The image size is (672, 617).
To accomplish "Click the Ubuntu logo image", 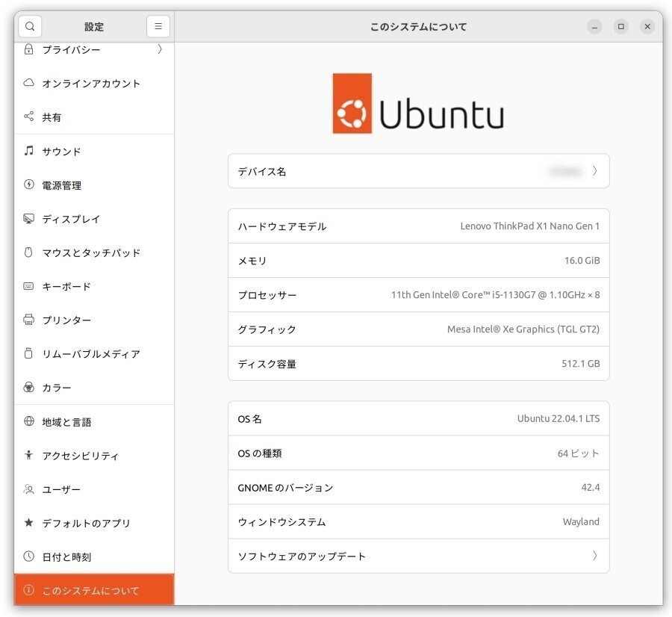I will 418,103.
